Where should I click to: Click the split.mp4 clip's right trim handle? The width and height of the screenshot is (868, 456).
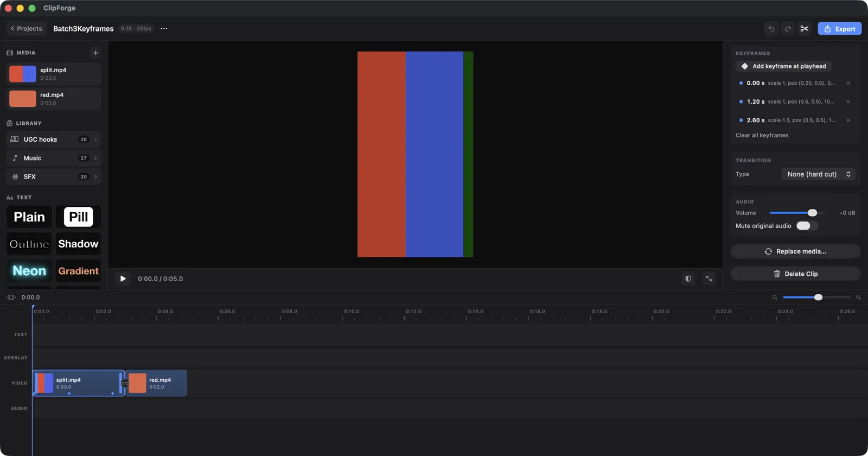point(120,383)
